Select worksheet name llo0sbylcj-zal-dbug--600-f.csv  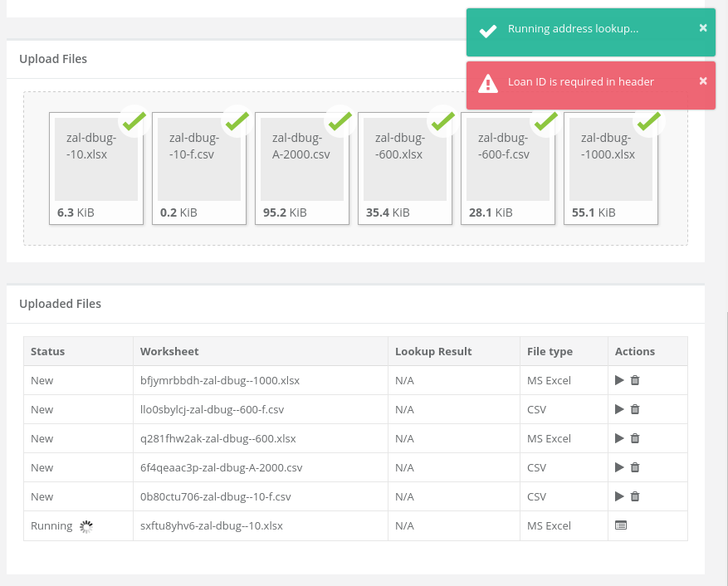(x=212, y=409)
